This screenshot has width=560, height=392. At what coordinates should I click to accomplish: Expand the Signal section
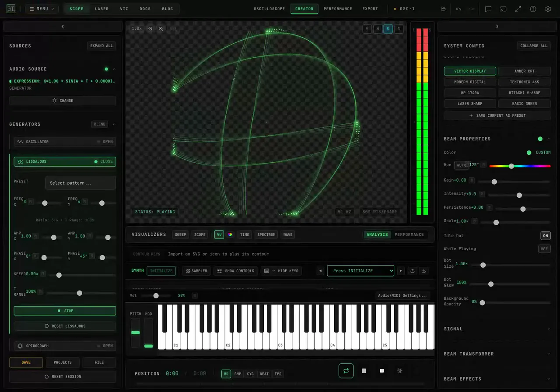coord(497,329)
